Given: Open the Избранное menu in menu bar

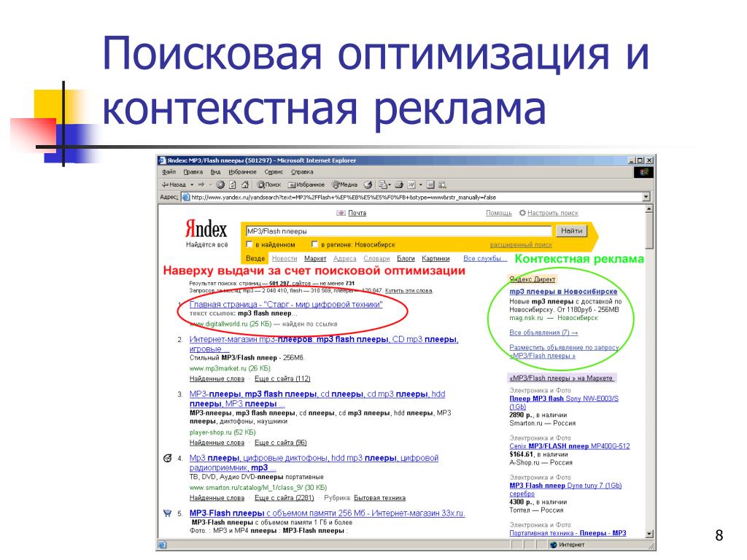Looking at the screenshot, I should point(242,172).
